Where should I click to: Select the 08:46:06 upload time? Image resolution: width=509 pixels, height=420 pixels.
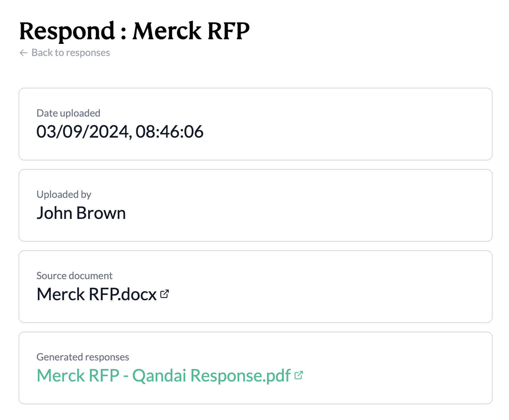tap(170, 132)
